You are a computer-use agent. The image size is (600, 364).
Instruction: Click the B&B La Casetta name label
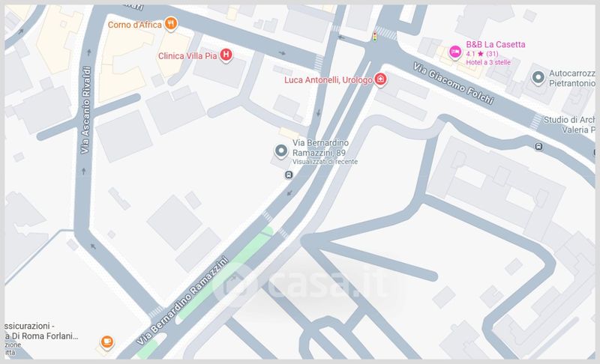[496, 44]
